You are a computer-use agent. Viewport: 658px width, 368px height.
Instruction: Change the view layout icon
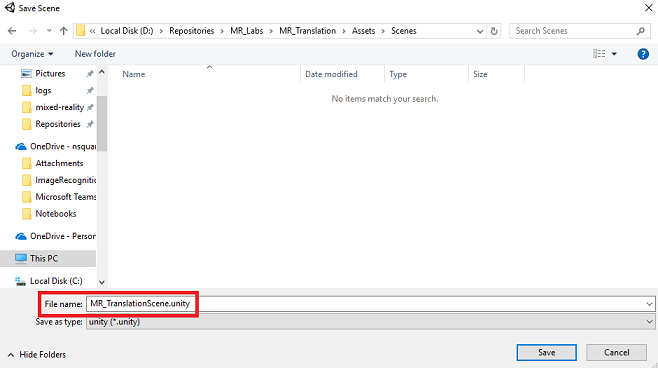tap(599, 54)
